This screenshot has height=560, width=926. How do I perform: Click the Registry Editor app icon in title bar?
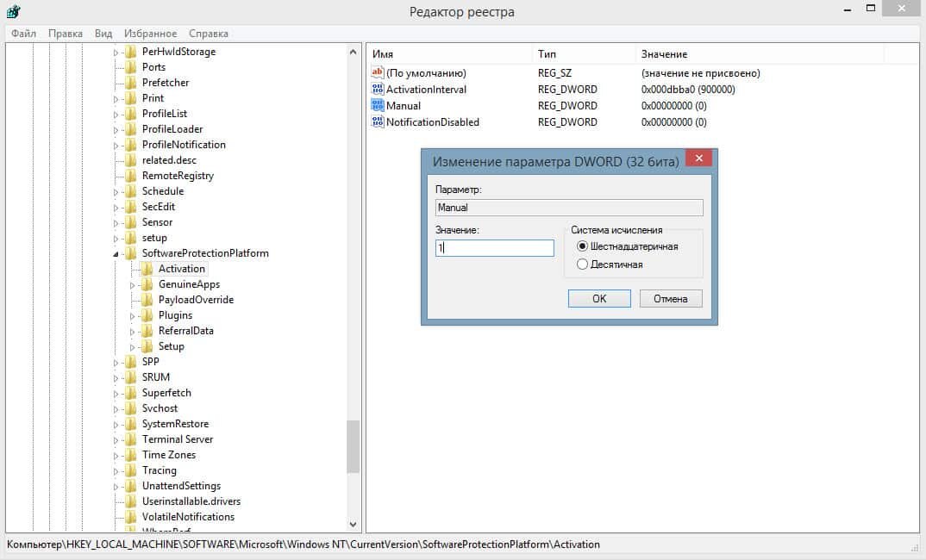[x=13, y=11]
